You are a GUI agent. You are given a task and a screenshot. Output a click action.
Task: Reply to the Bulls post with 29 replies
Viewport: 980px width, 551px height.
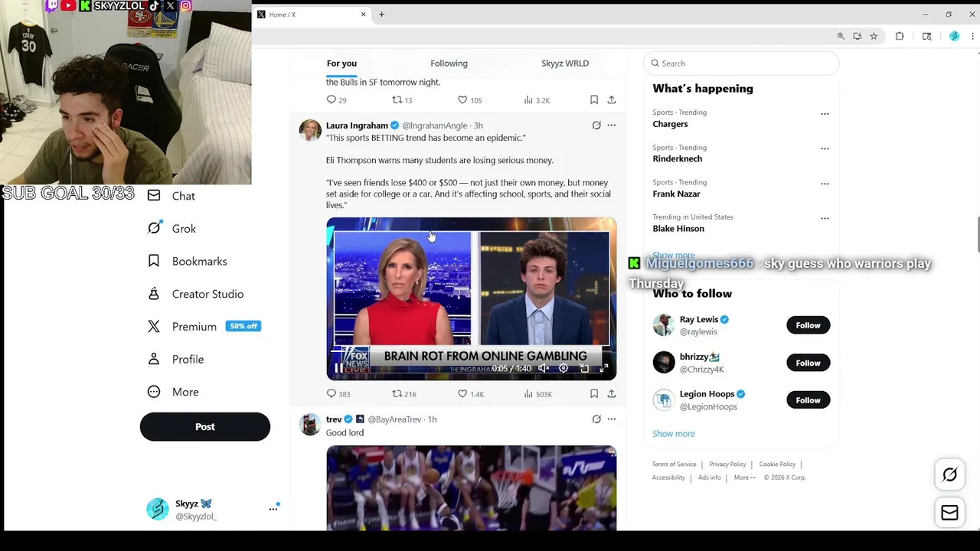336,100
